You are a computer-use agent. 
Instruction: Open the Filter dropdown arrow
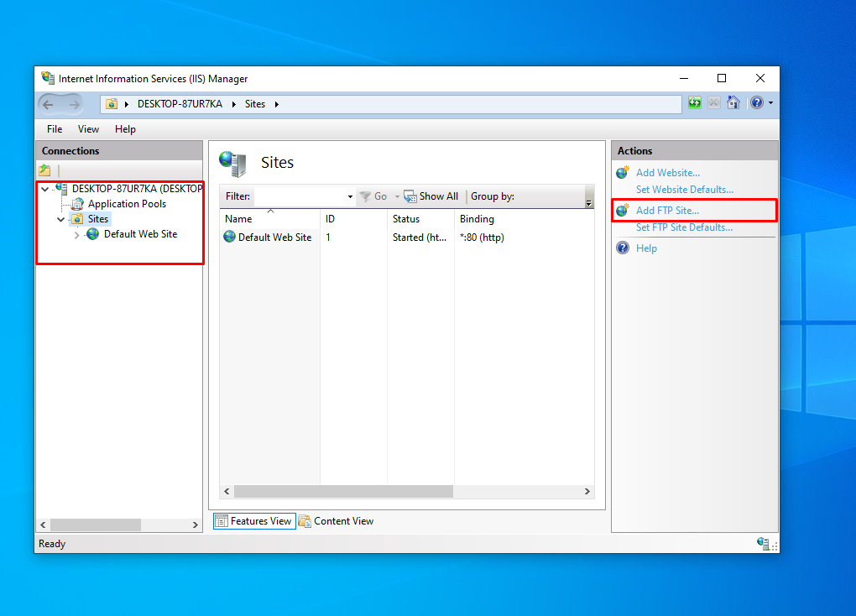click(350, 196)
